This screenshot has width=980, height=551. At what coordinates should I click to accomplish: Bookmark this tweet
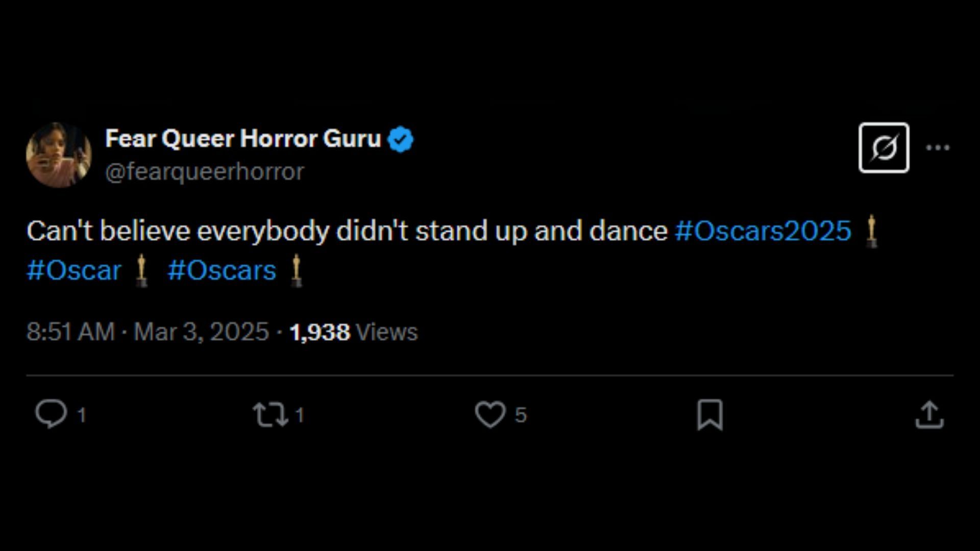click(710, 415)
